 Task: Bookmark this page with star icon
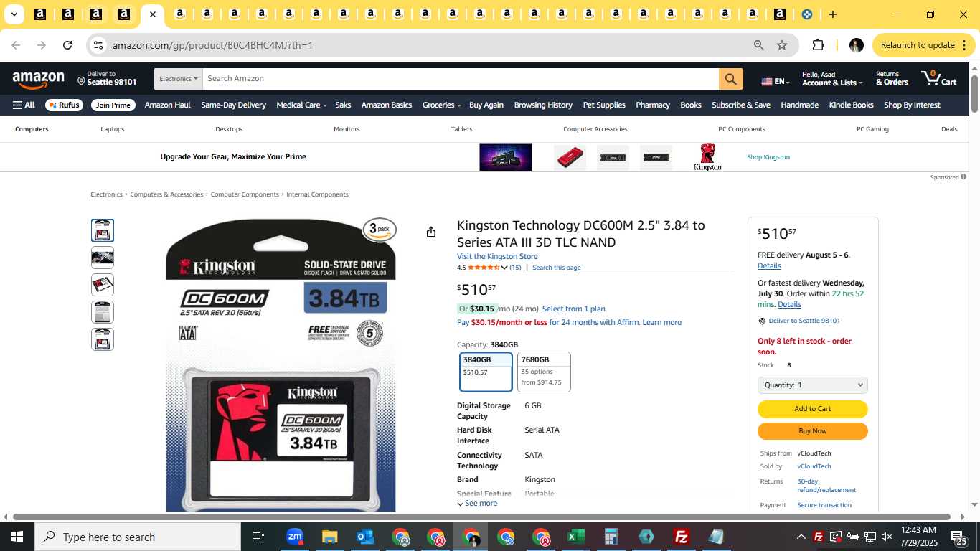pos(782,45)
